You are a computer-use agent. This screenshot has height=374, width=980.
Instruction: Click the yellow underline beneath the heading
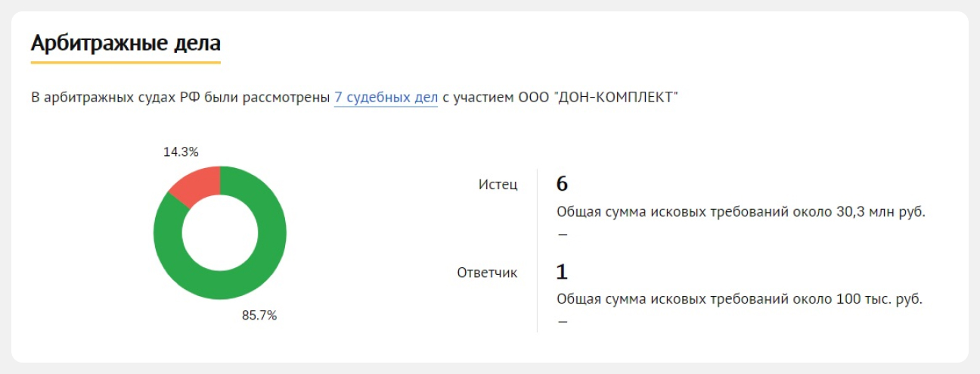(x=126, y=62)
